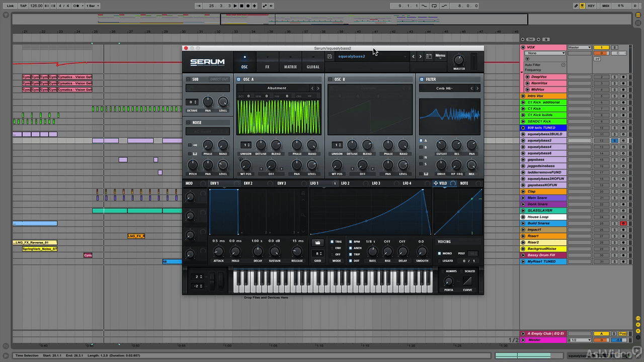This screenshot has height=362, width=644.
Task: Click the Re-enable Automation arrow icon
Action: point(272,6)
